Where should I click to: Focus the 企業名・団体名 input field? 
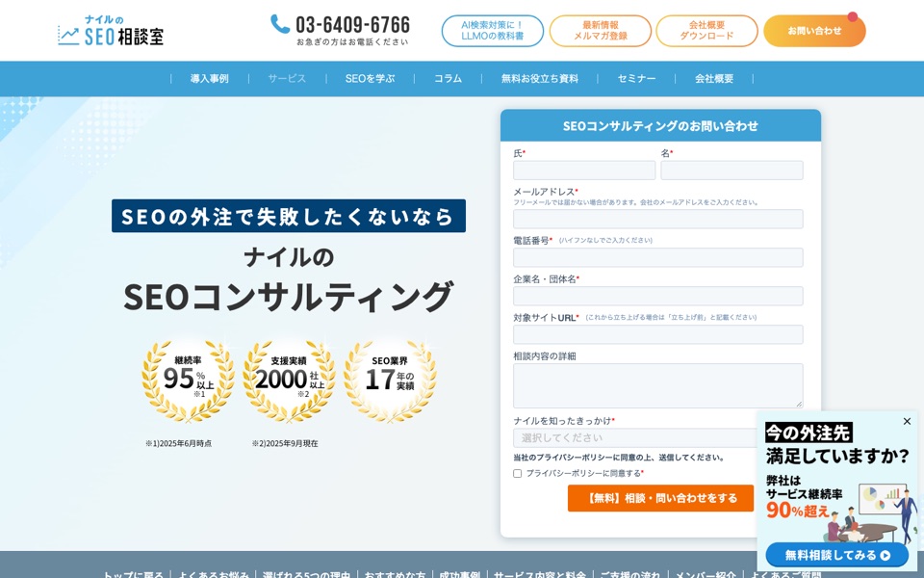tap(658, 296)
